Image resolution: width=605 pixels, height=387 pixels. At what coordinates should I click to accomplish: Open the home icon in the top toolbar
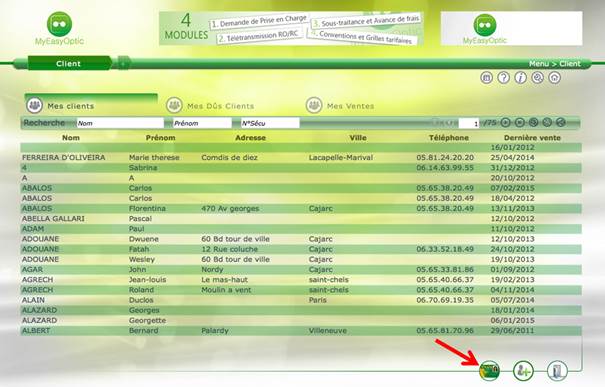[554, 78]
